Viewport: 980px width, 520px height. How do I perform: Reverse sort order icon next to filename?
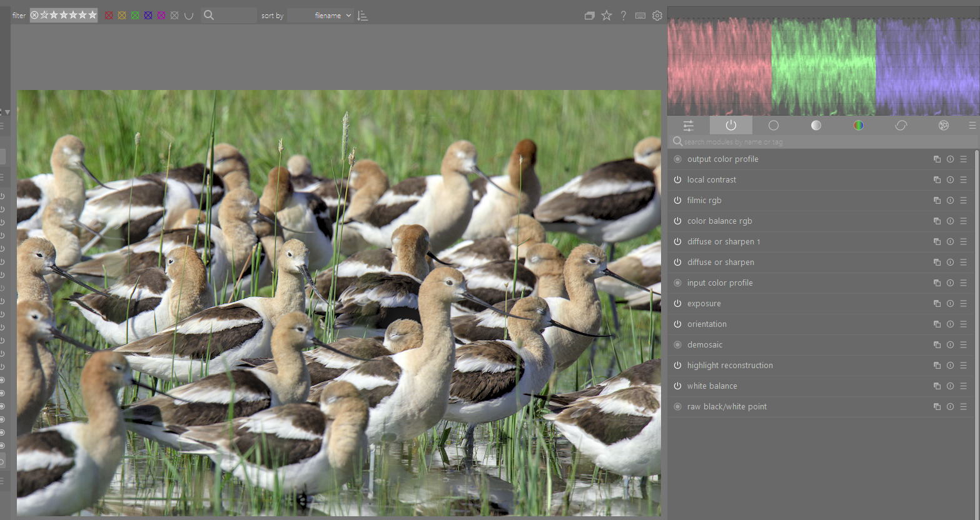362,16
